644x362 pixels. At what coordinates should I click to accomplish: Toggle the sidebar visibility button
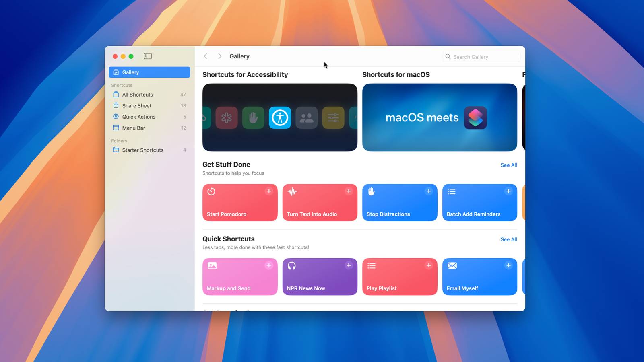tap(148, 56)
